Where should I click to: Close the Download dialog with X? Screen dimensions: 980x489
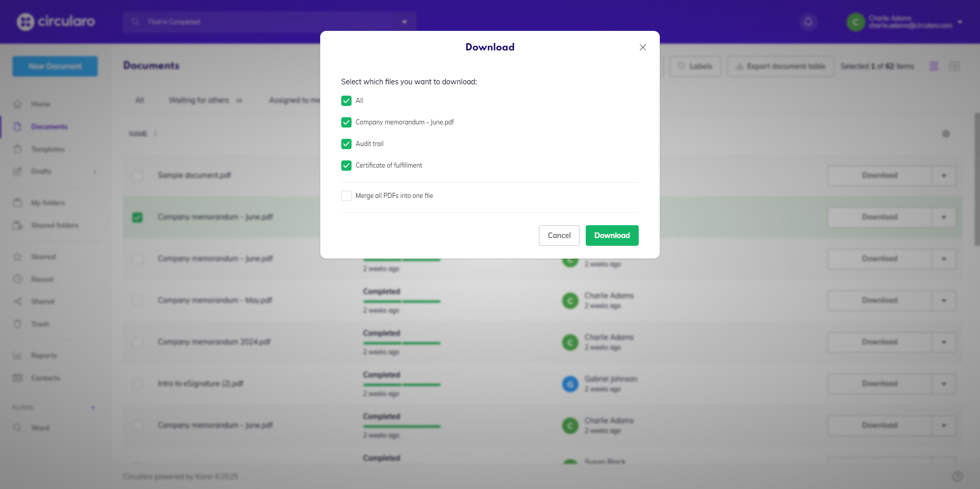click(x=642, y=47)
